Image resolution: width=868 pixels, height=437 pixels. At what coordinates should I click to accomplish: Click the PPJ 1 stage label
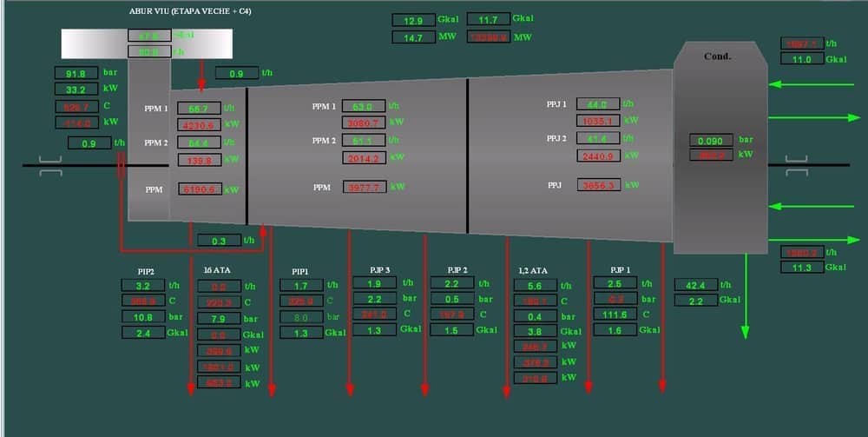coord(556,103)
